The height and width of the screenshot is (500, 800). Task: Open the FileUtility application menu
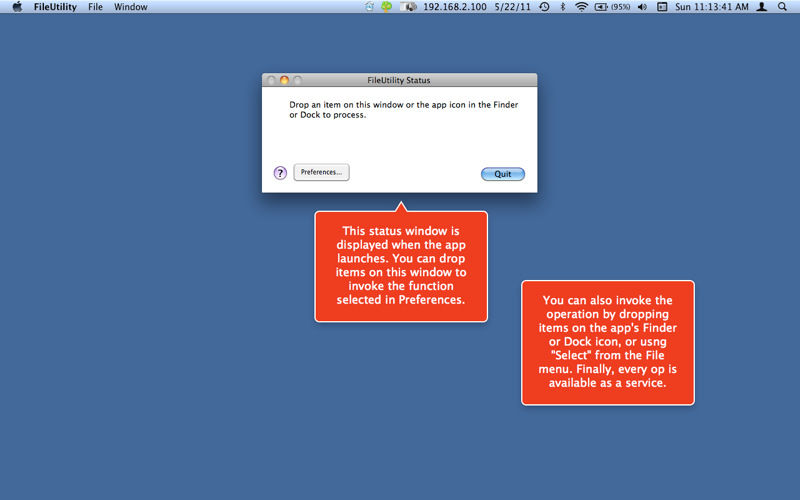pyautogui.click(x=55, y=7)
